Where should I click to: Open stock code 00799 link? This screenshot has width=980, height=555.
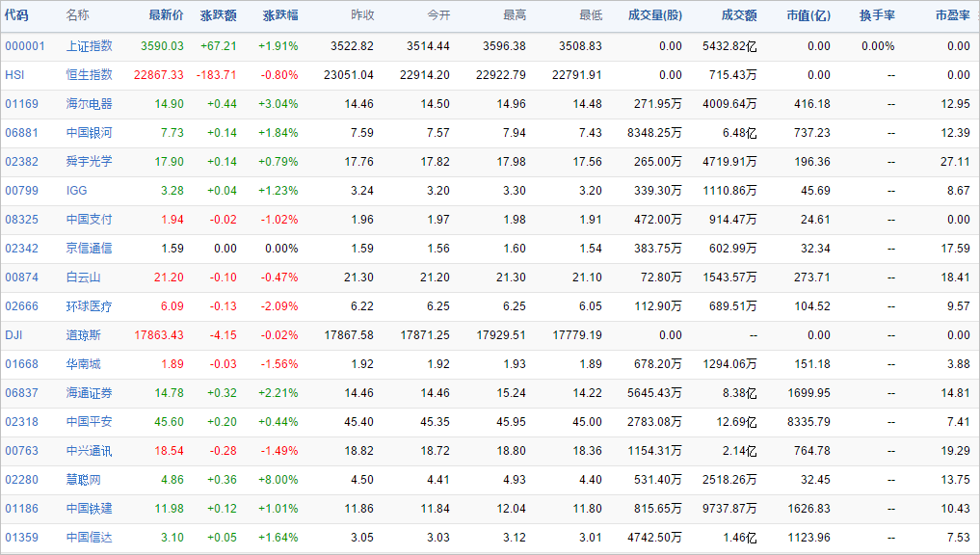pos(22,191)
